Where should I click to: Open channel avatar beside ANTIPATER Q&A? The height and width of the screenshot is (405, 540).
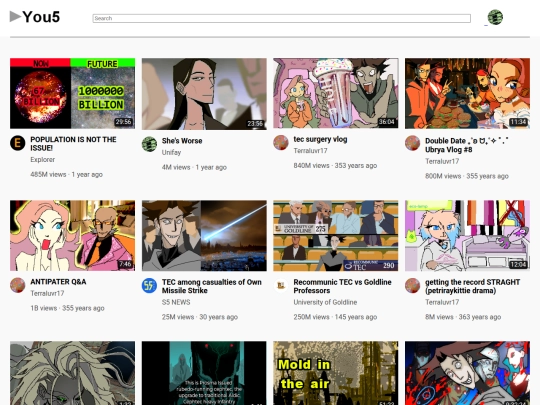pyautogui.click(x=18, y=285)
